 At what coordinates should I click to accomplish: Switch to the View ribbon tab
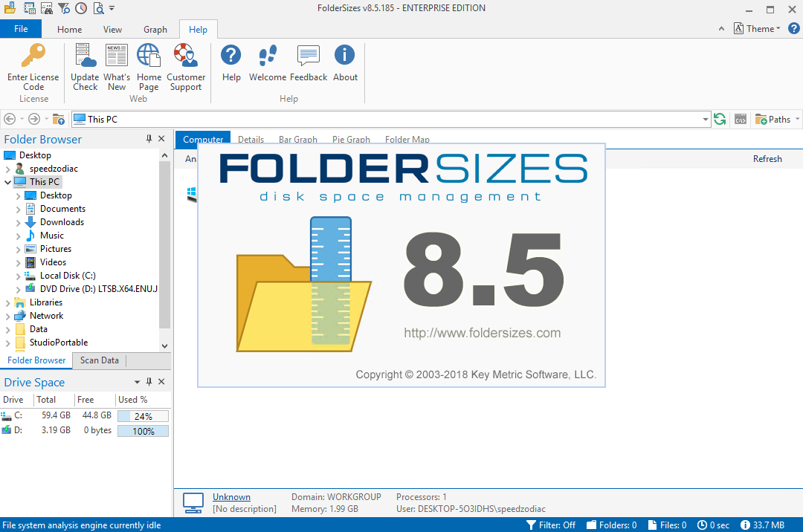(x=112, y=29)
